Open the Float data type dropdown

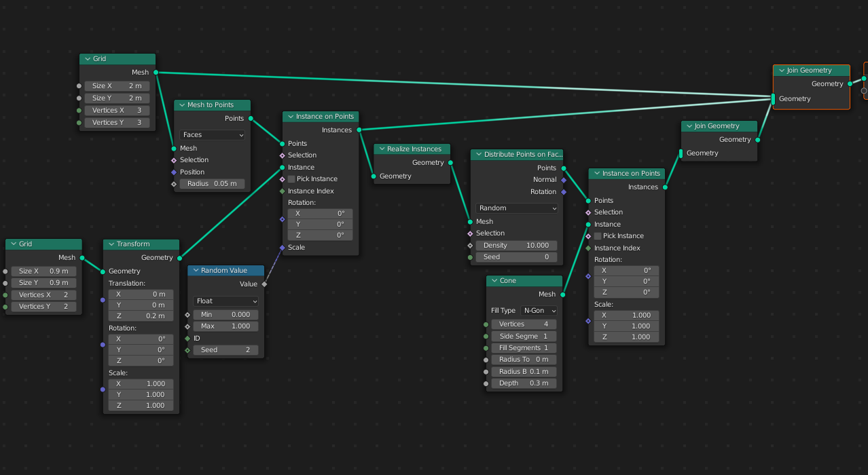[x=225, y=301]
